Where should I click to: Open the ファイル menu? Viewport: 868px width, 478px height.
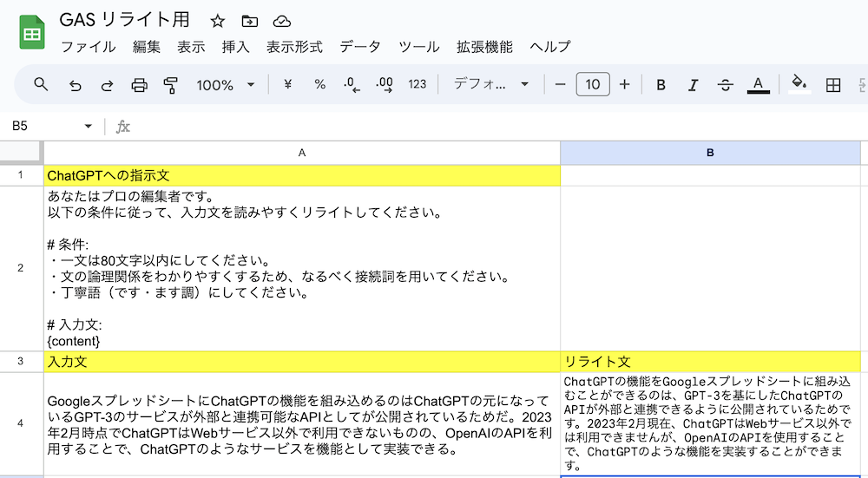(x=88, y=47)
